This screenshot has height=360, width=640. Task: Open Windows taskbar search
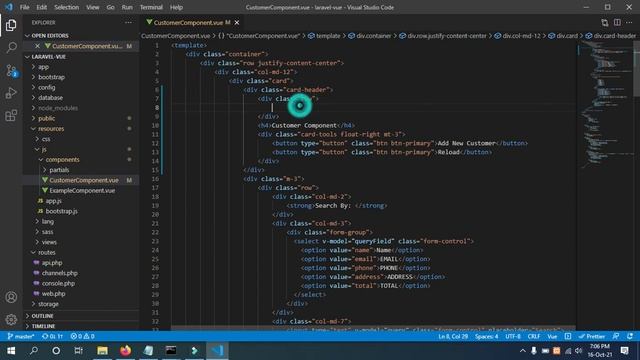tap(34, 351)
